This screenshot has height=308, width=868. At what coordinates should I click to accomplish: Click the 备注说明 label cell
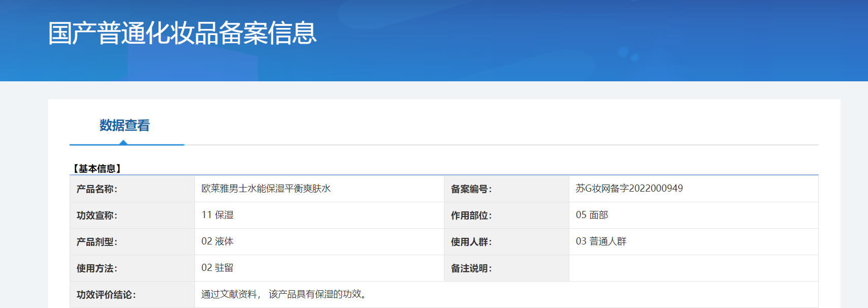506,268
